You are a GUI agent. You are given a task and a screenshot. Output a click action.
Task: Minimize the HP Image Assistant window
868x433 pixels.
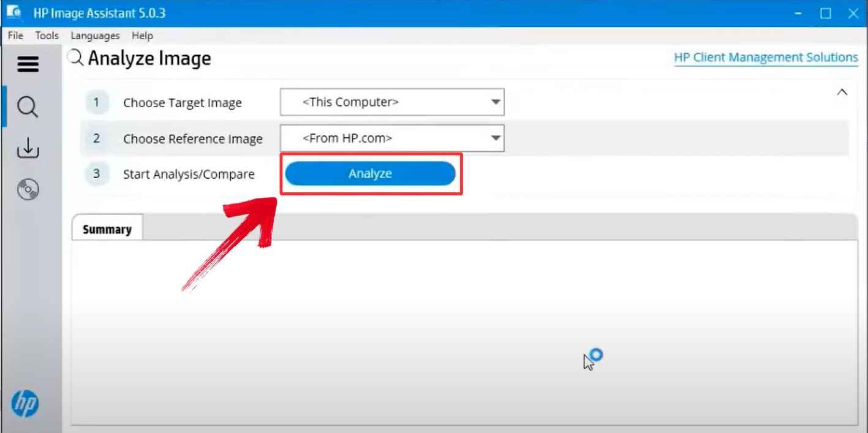(x=798, y=13)
